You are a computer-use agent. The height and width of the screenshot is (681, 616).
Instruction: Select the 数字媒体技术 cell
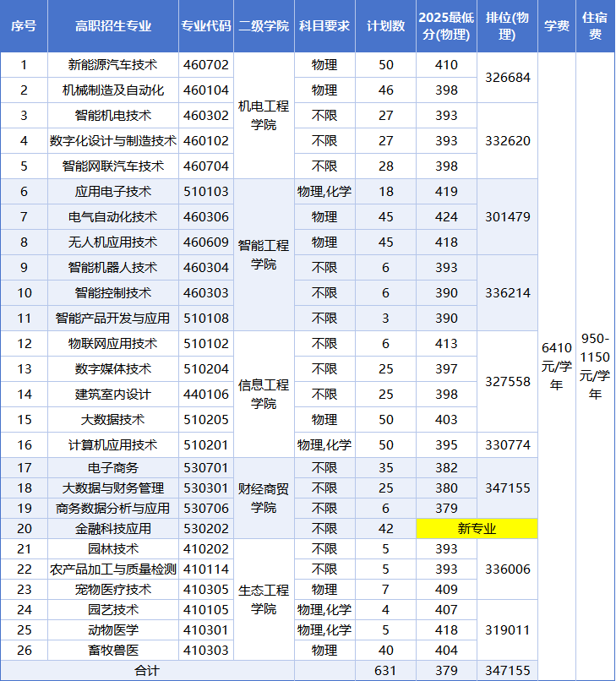pos(113,368)
